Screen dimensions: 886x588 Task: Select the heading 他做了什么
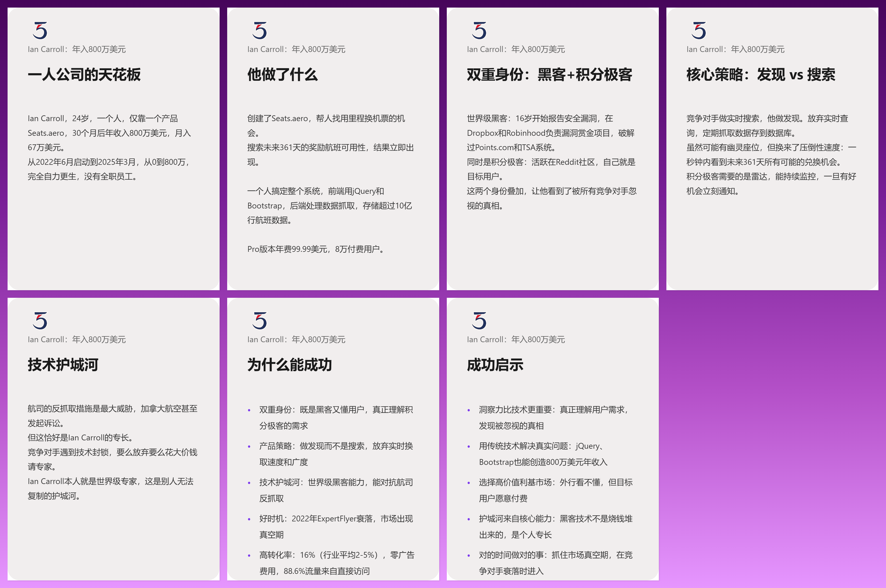point(282,75)
